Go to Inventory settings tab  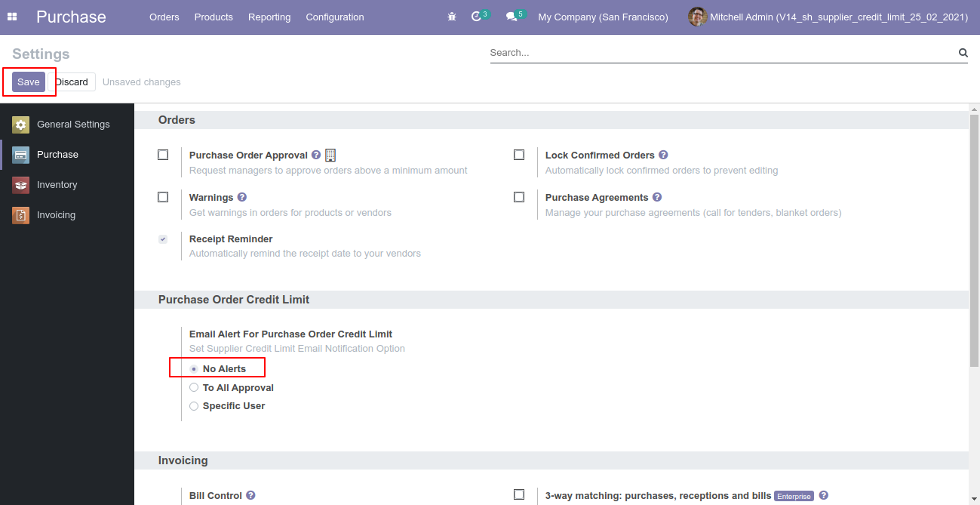[67, 185]
